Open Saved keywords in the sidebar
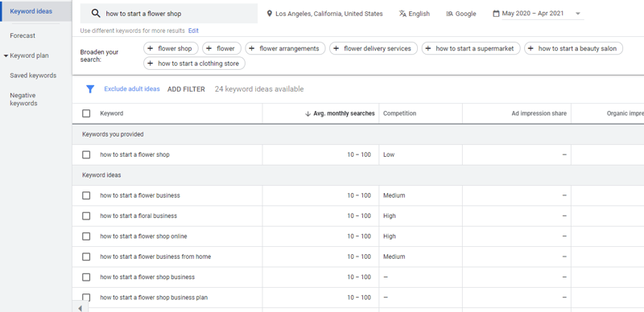This screenshot has width=644, height=312. [x=33, y=76]
